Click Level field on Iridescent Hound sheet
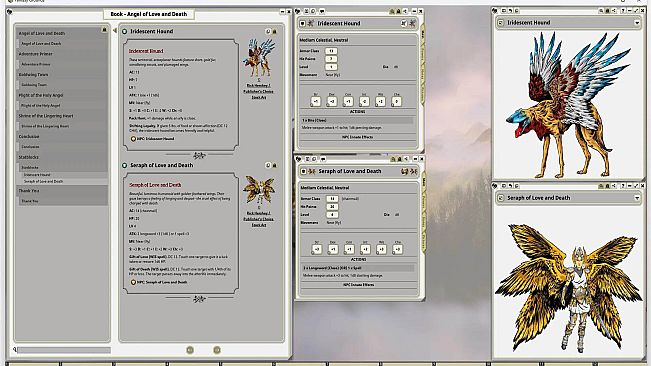This screenshot has width=651, height=366. 331,67
